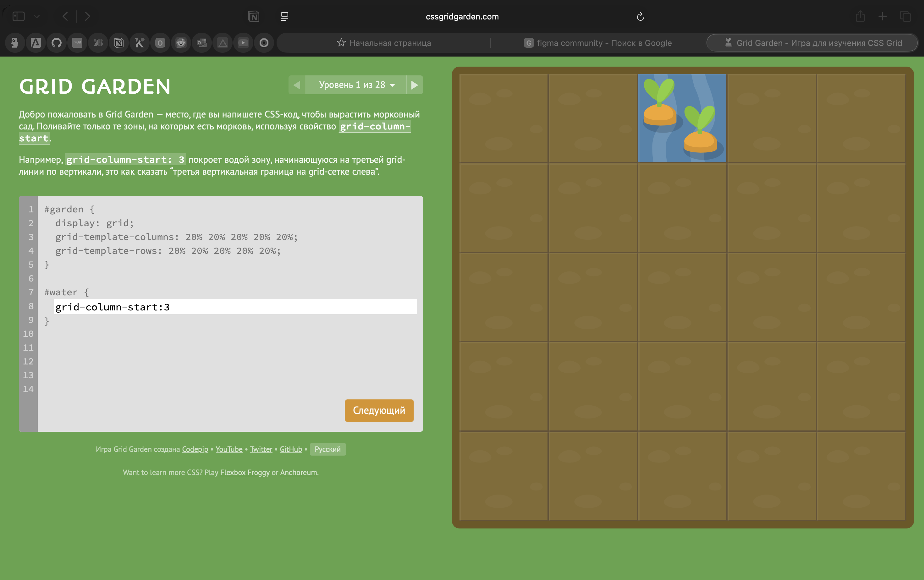This screenshot has width=924, height=580.
Task: Click the page reload icon
Action: pos(640,16)
